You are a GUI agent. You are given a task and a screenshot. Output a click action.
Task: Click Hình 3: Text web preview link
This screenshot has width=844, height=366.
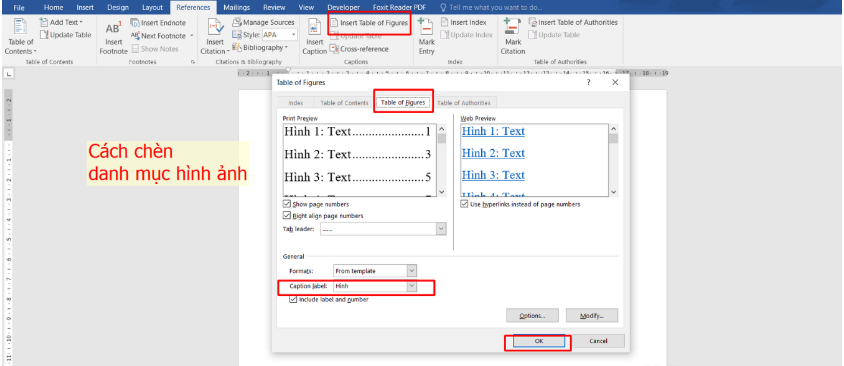click(x=493, y=175)
